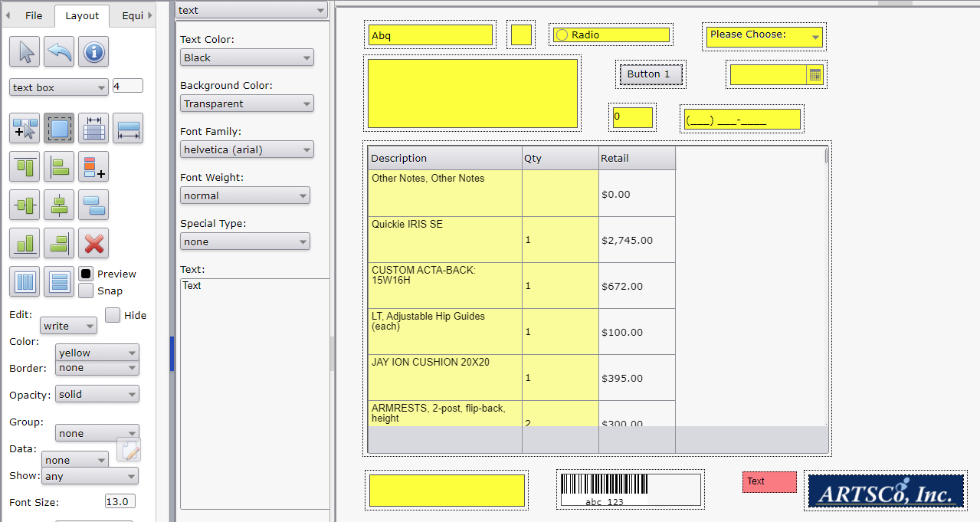The image size is (980, 522).
Task: Click the Qty column header
Action: click(x=560, y=158)
